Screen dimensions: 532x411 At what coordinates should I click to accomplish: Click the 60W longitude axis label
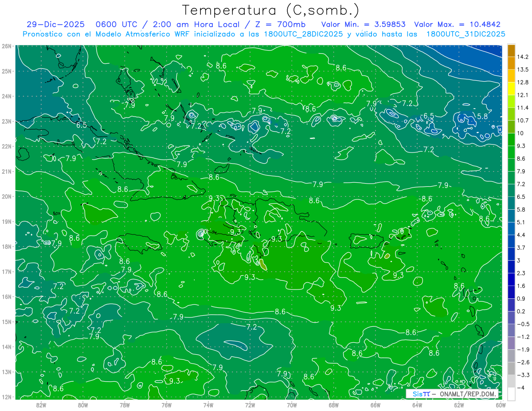pos(501,405)
